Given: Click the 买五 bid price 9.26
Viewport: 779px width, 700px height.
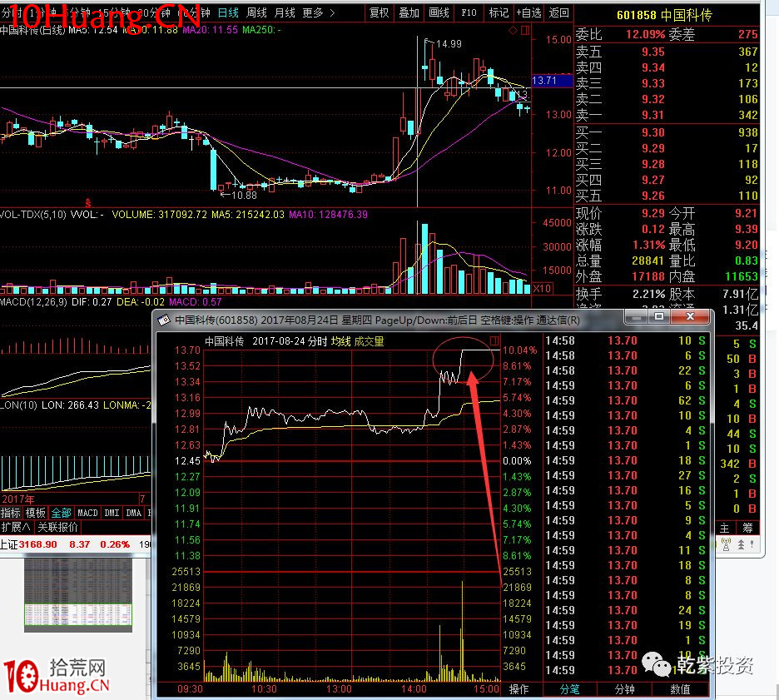Looking at the screenshot, I should 652,196.
